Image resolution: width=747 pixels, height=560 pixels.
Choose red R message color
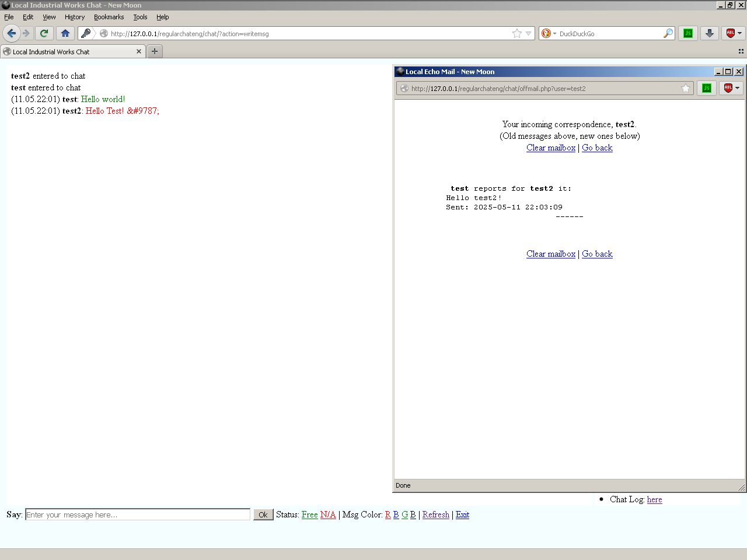(x=388, y=514)
